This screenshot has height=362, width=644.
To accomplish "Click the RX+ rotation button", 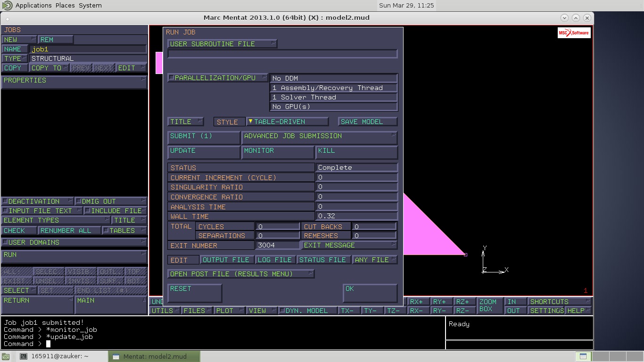I will 419,302.
